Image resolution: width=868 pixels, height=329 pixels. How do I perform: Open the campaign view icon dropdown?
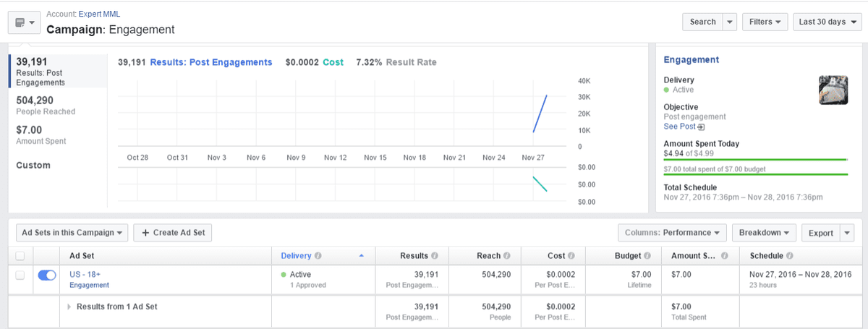tap(24, 22)
